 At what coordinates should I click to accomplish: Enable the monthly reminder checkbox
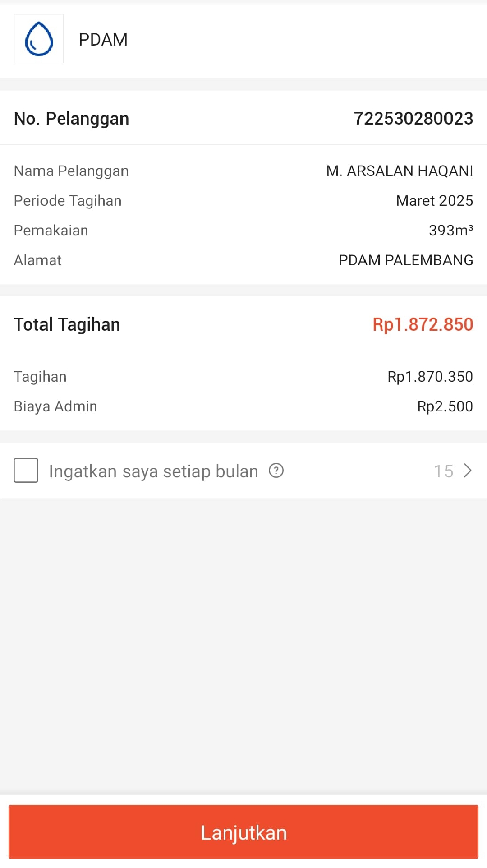tap(26, 471)
